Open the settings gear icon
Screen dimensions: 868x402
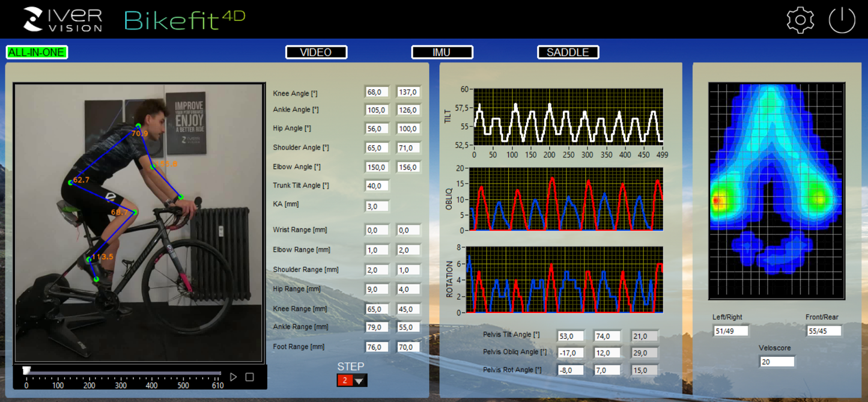(x=800, y=19)
